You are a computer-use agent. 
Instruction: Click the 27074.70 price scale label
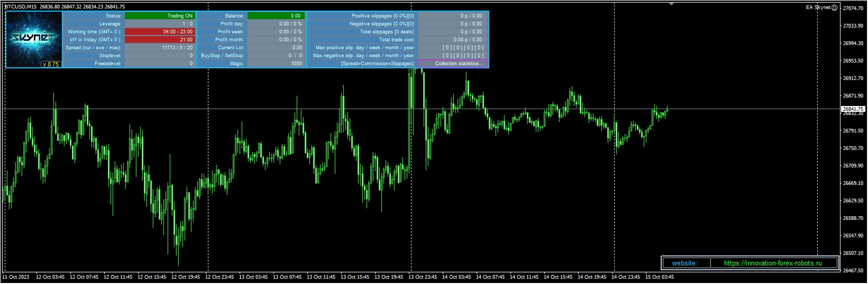click(853, 8)
